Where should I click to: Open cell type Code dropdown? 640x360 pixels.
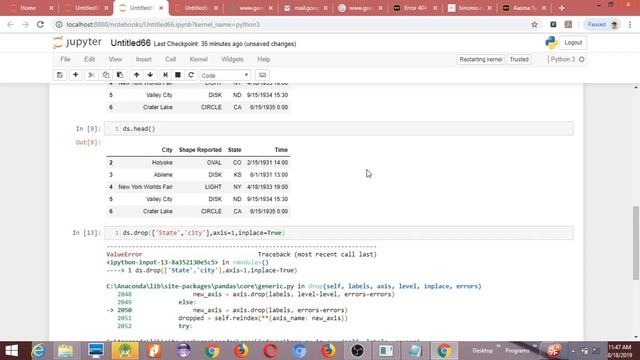(x=225, y=75)
